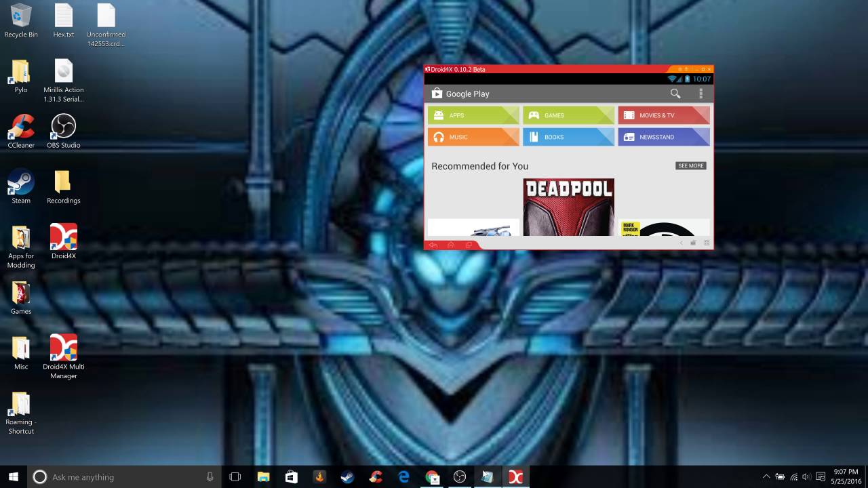The image size is (868, 488).
Task: Open Microsoft Edge from taskbar
Action: click(x=404, y=476)
